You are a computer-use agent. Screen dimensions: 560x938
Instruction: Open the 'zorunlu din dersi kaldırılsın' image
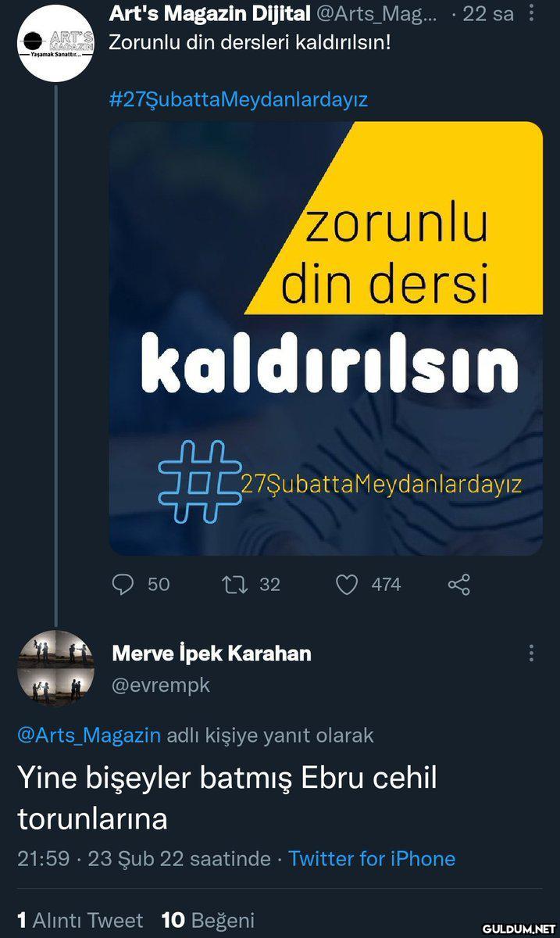click(x=326, y=338)
